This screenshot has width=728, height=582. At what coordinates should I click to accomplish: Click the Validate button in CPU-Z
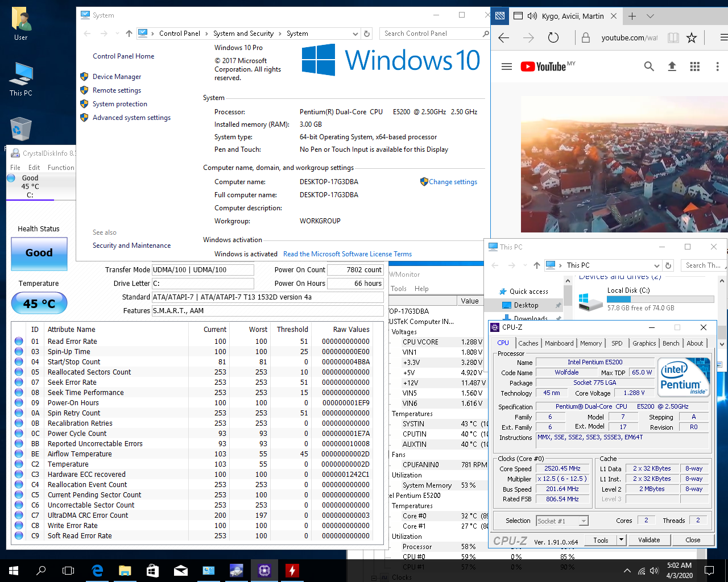click(649, 540)
